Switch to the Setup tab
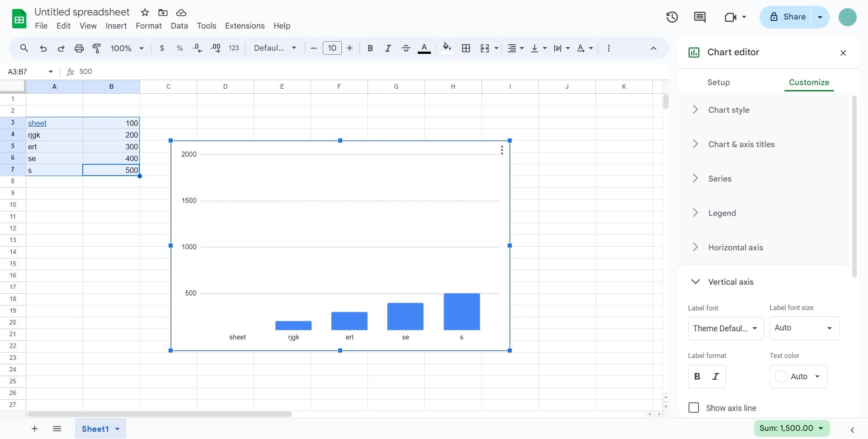 tap(718, 82)
